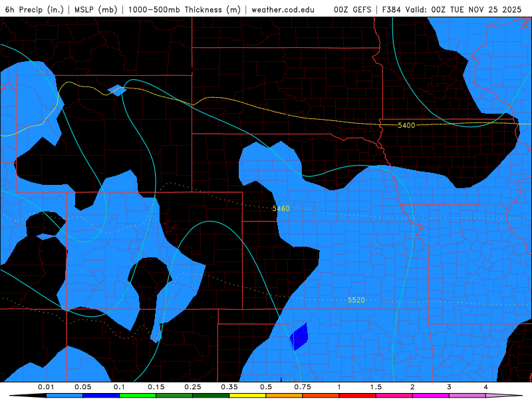Click the 0.35 legend value
This screenshot has height=399, width=532.
point(229,387)
